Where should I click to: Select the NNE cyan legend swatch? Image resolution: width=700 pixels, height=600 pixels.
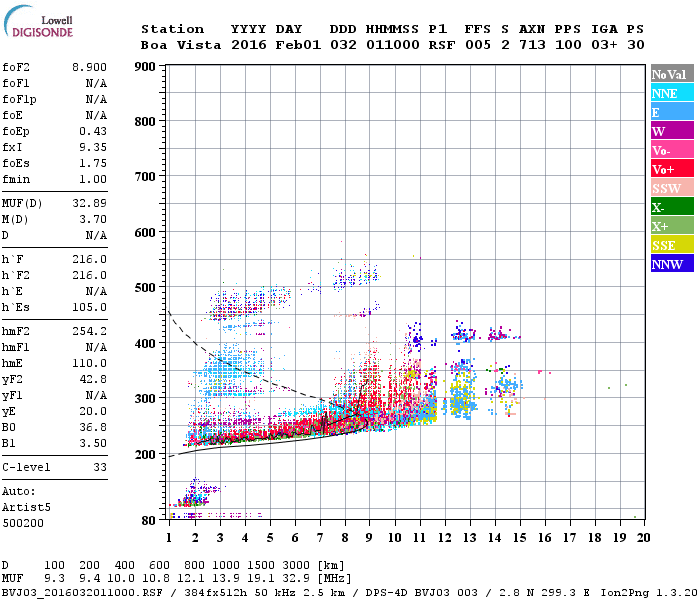(x=672, y=93)
